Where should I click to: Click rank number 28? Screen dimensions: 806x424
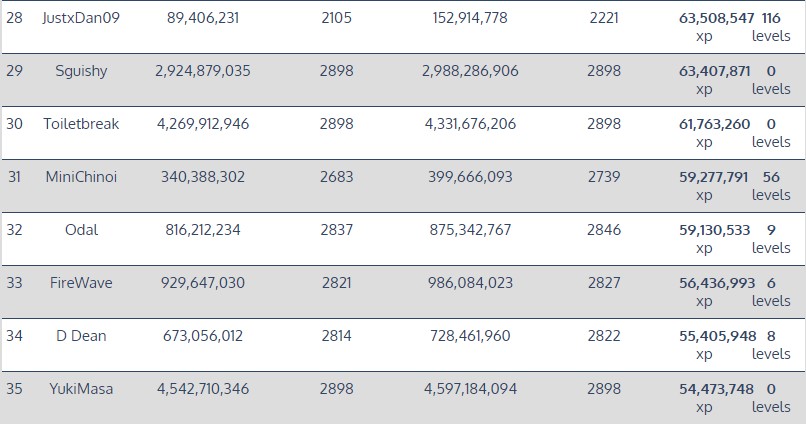click(14, 18)
